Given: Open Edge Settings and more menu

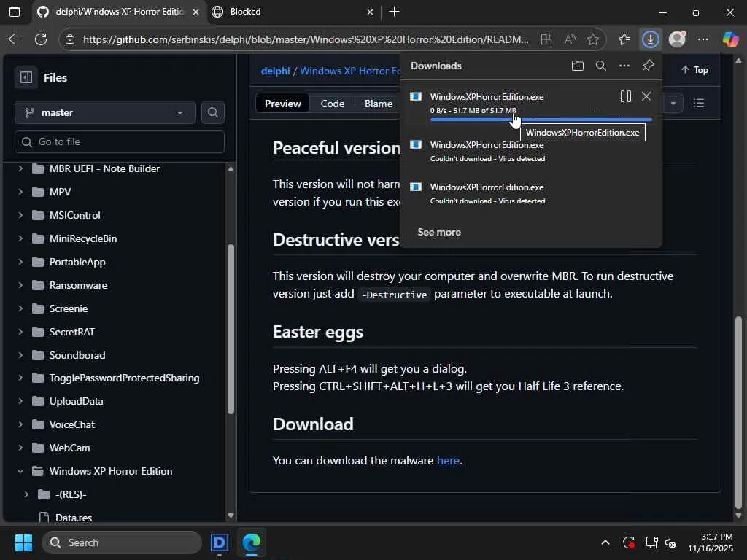Looking at the screenshot, I should pyautogui.click(x=703, y=39).
